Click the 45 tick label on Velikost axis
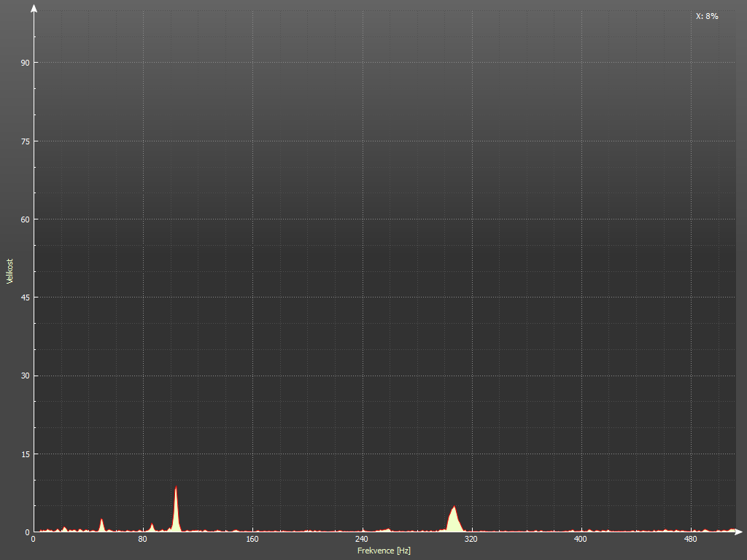This screenshot has height=560, width=747. pos(25,297)
